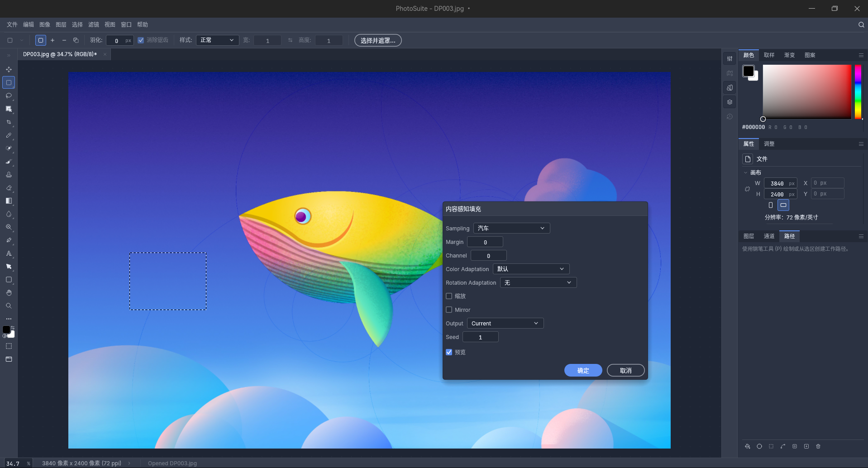Click the Add to selection plus icon
The image size is (868, 468).
[x=52, y=40]
